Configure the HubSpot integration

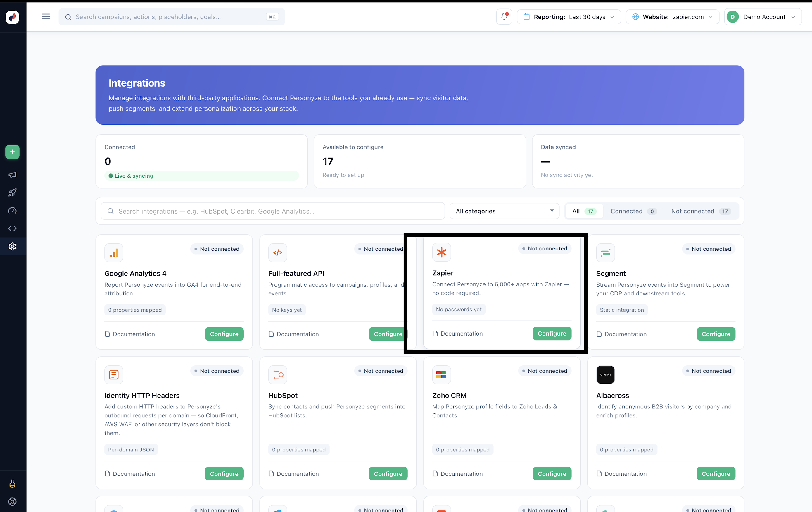[388, 474]
